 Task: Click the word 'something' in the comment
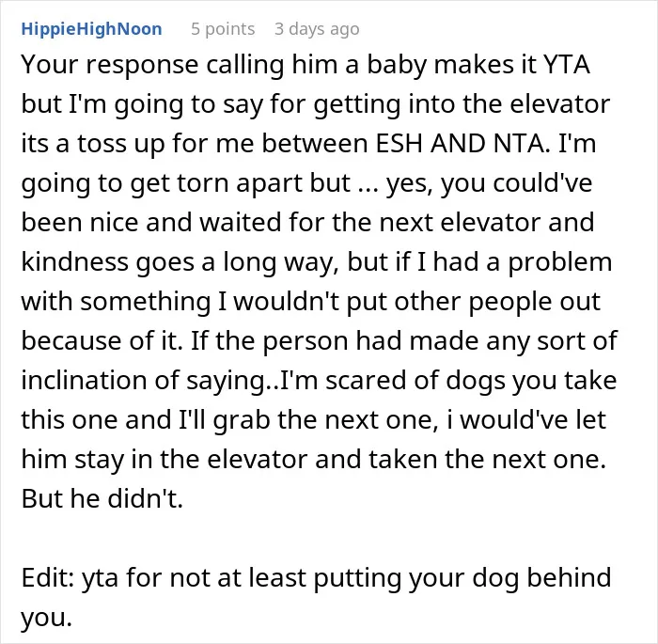click(x=145, y=302)
